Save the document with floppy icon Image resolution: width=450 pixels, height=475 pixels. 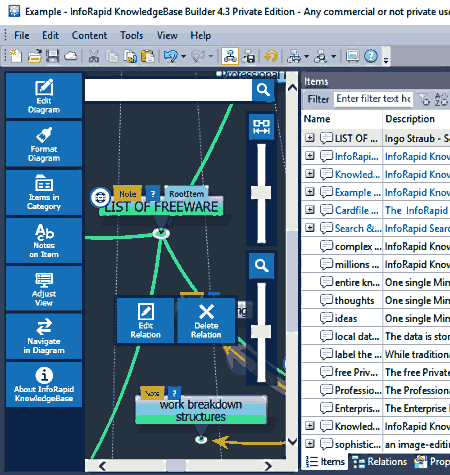coord(52,56)
